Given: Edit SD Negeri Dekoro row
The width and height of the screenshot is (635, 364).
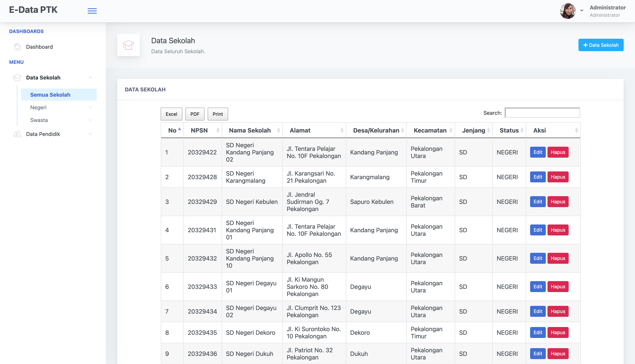Looking at the screenshot, I should pyautogui.click(x=538, y=332).
